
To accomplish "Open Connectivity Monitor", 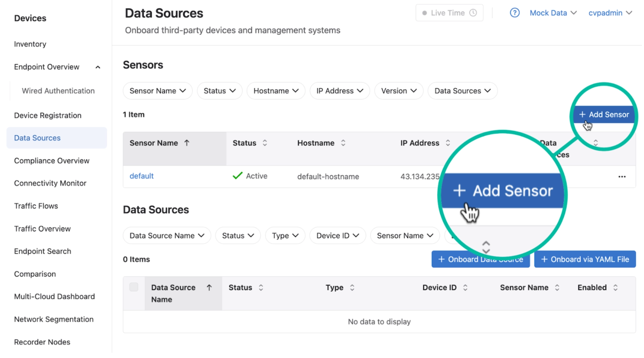I will point(50,183).
